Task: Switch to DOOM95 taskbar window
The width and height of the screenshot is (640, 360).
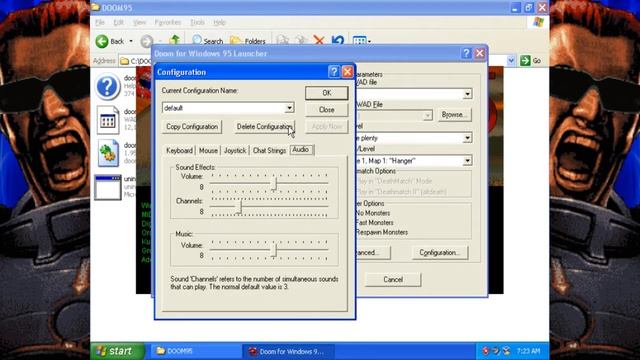Action: [196, 351]
